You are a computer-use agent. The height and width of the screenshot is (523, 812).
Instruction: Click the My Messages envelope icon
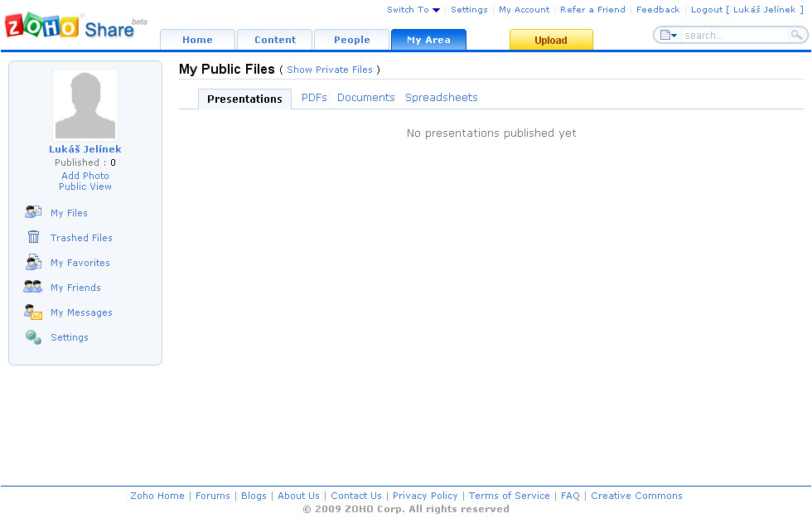tap(33, 312)
